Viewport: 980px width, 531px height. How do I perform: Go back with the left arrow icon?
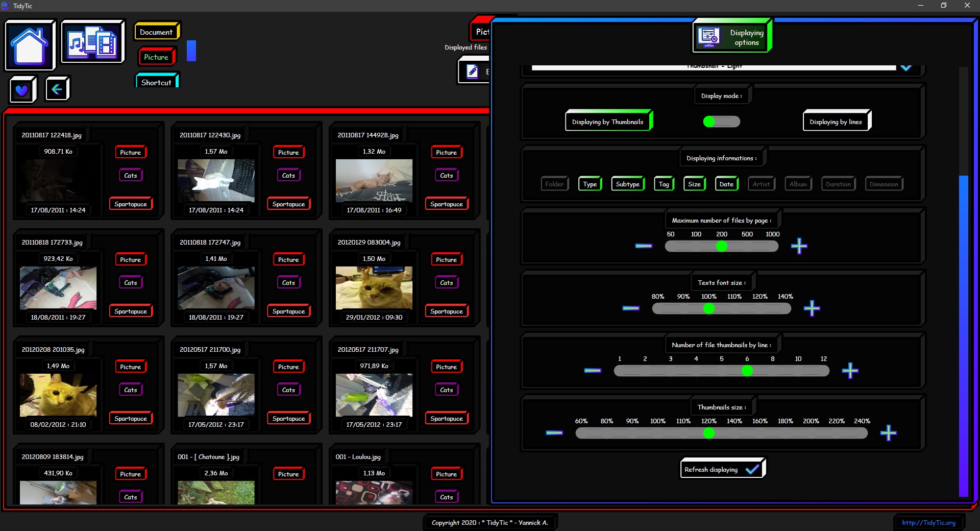point(57,89)
